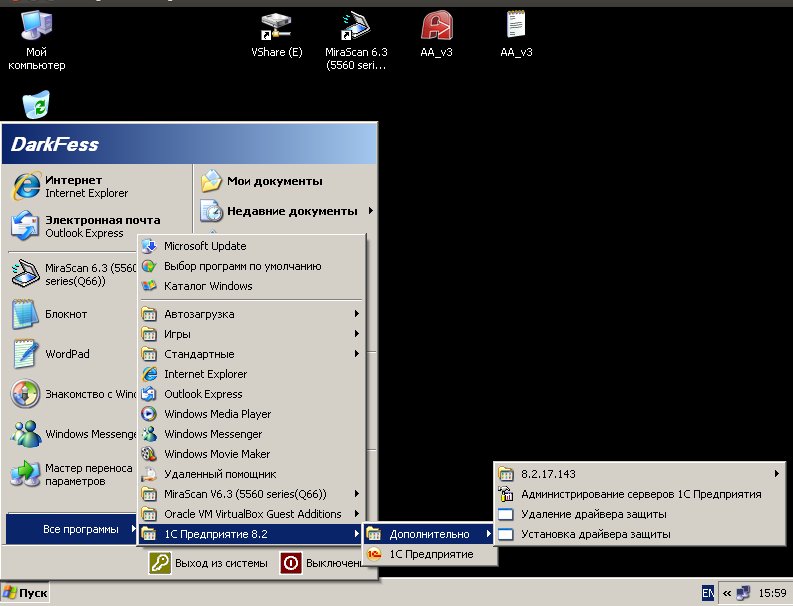
Task: Click the network monitors tray icon
Action: click(743, 593)
